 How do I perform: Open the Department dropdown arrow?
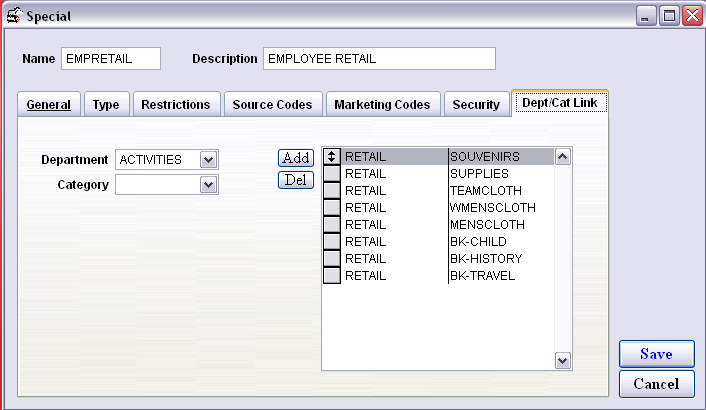[208, 160]
